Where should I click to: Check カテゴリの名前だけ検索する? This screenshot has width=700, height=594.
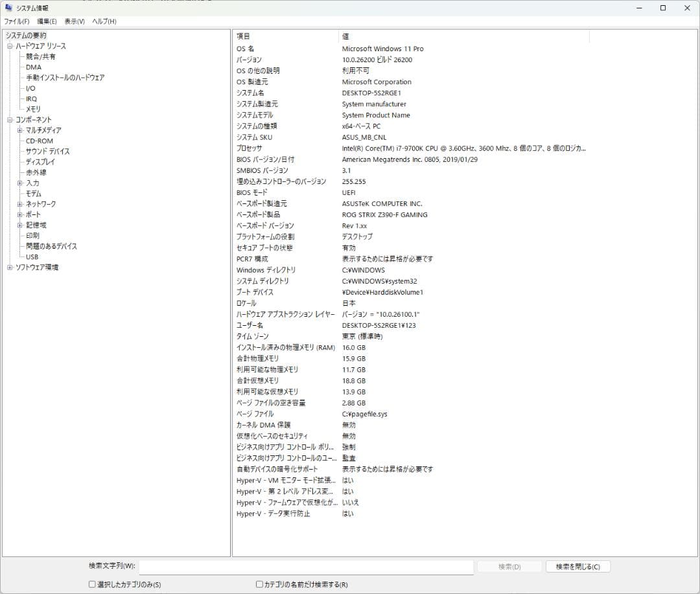[x=259, y=584]
